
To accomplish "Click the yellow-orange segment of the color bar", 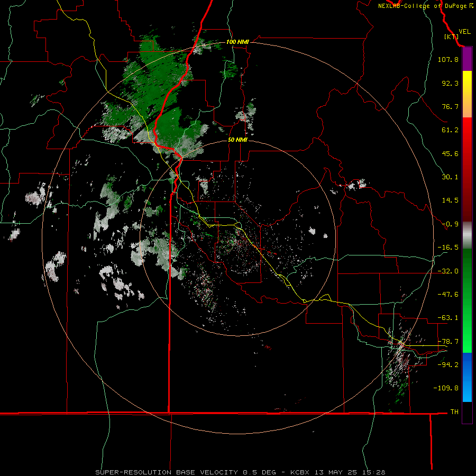I will (x=467, y=94).
